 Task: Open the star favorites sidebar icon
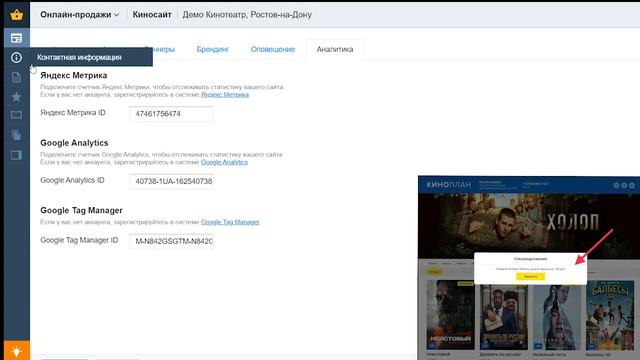(16, 97)
